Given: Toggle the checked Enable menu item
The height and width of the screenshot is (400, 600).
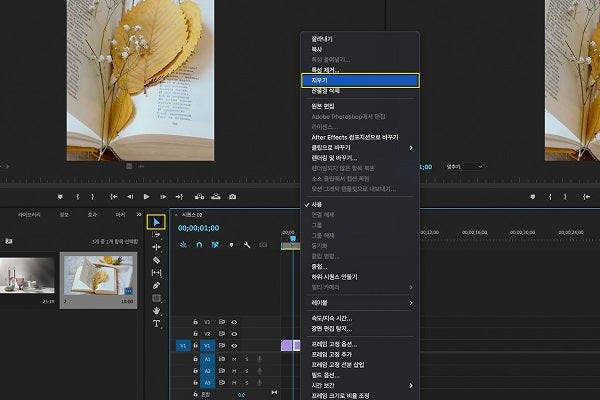Looking at the screenshot, I should 360,205.
